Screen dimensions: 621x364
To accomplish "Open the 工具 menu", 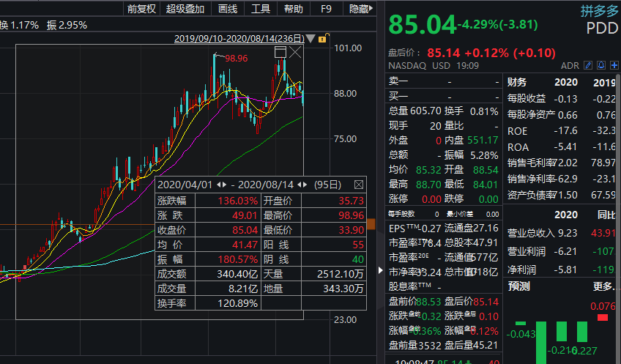I will pyautogui.click(x=261, y=9).
